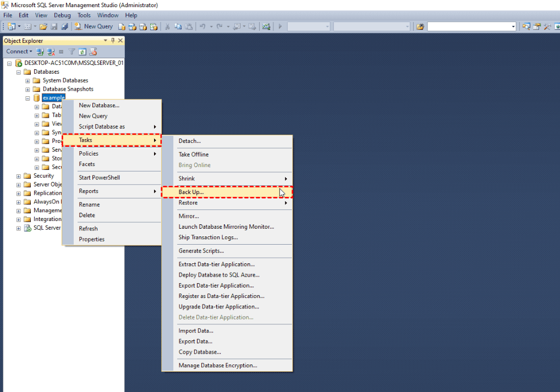Open the Help menu
Image resolution: width=560 pixels, height=392 pixels.
131,15
